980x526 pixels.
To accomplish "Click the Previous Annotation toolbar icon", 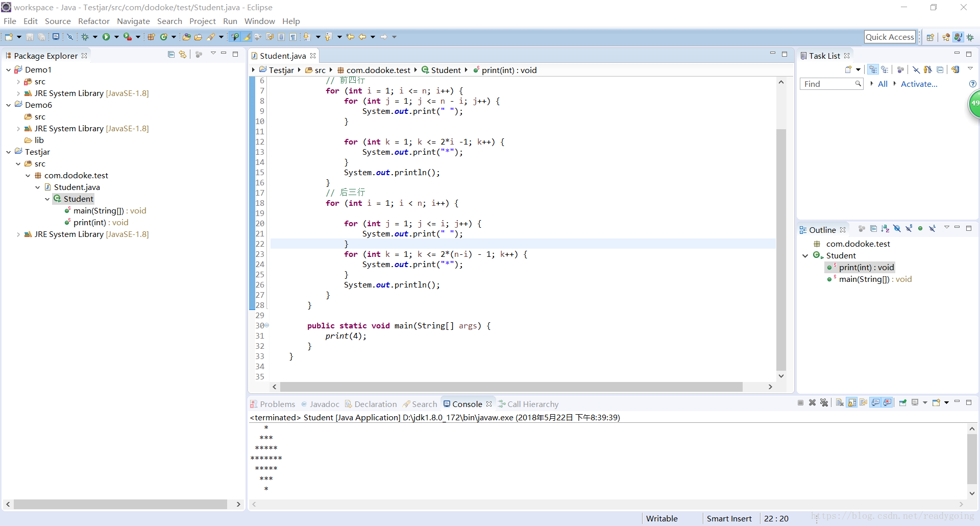I will (328, 37).
